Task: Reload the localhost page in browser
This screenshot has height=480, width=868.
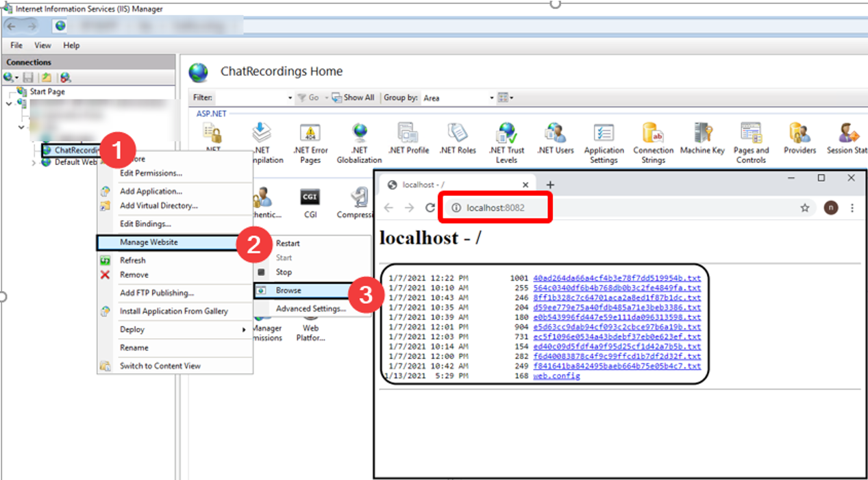Action: click(x=430, y=207)
